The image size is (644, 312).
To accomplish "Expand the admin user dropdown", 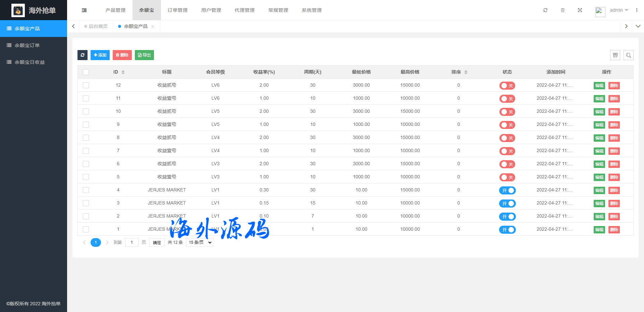I will point(619,10).
